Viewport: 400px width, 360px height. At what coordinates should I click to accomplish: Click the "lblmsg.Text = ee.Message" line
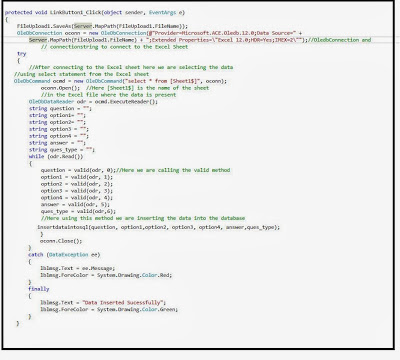[78, 268]
